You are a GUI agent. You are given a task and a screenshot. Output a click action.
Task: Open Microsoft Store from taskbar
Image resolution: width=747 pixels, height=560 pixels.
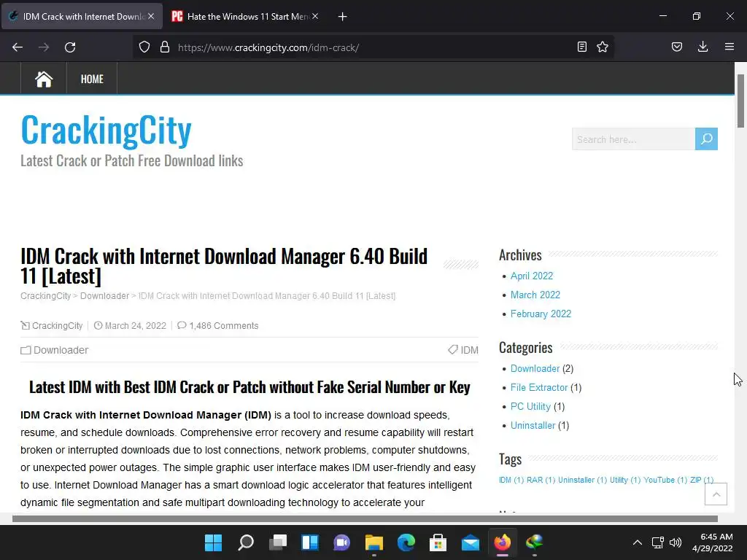pyautogui.click(x=438, y=542)
